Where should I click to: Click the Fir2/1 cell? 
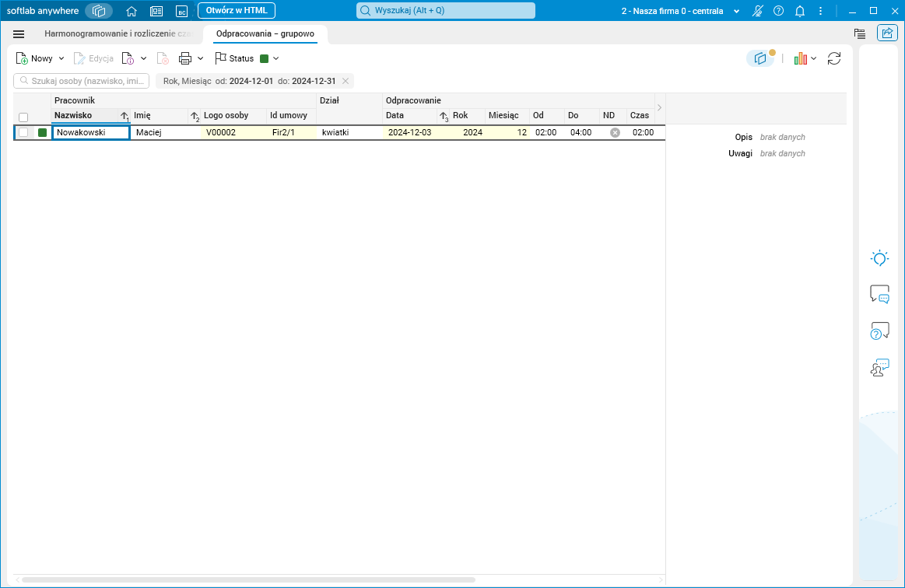coord(292,133)
